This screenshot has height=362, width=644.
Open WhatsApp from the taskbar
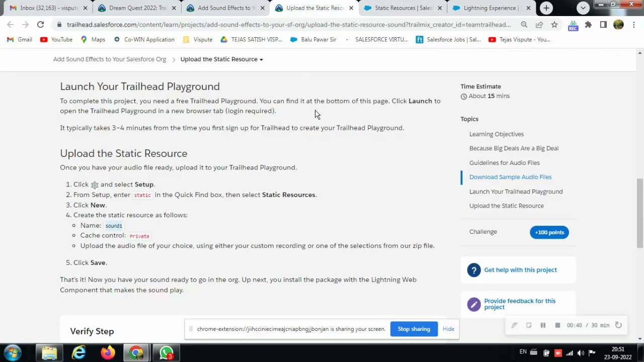[166, 352]
